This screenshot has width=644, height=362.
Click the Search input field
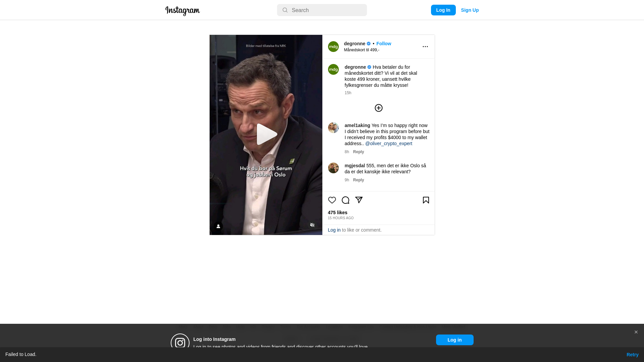pyautogui.click(x=322, y=10)
